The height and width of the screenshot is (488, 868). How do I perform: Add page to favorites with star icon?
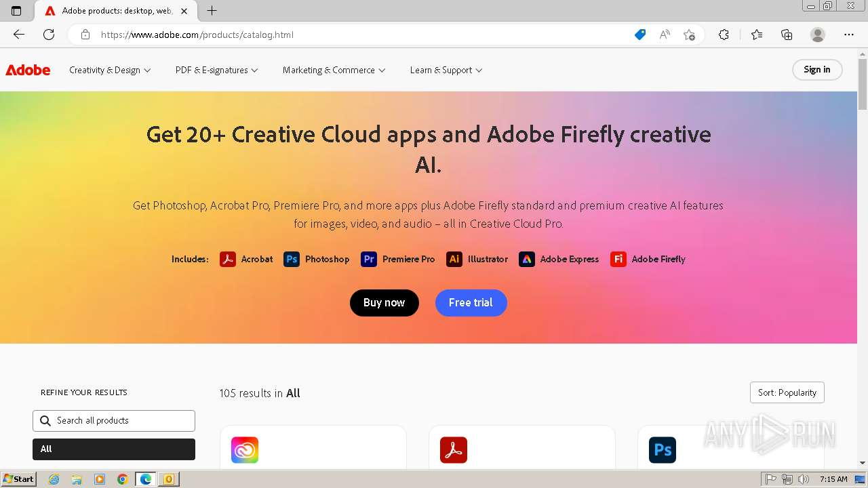(689, 35)
